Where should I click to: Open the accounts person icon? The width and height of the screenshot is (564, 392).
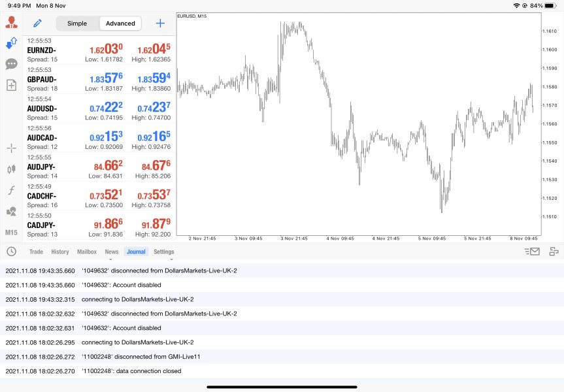pyautogui.click(x=12, y=22)
